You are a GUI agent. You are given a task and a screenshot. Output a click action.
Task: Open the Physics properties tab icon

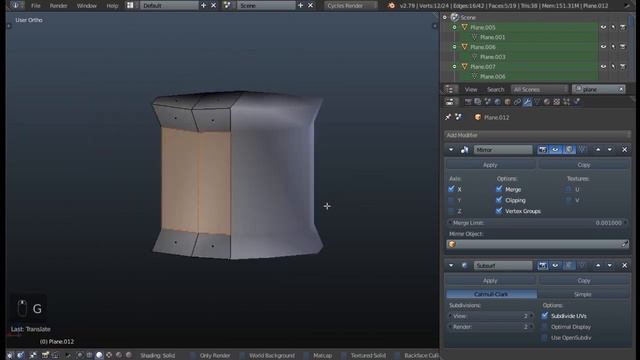click(x=577, y=102)
